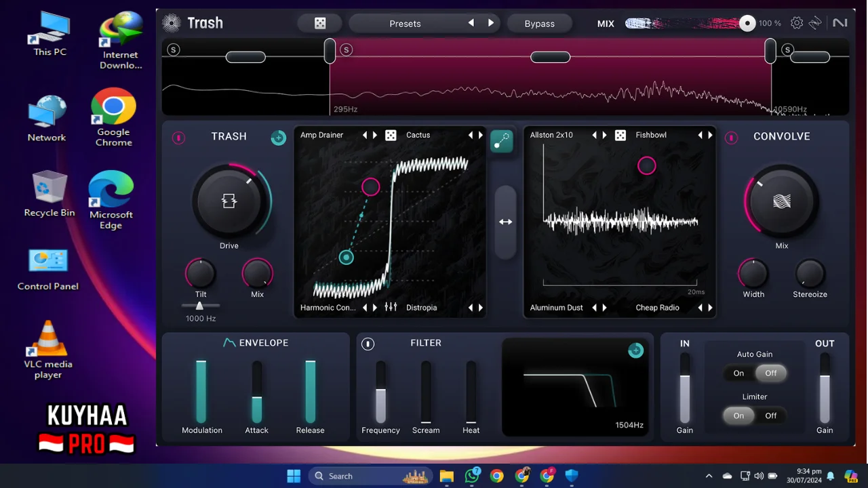Screen dimensions: 868x488
Task: Open the mixer sliders icon near Distropia
Action: pyautogui.click(x=391, y=307)
